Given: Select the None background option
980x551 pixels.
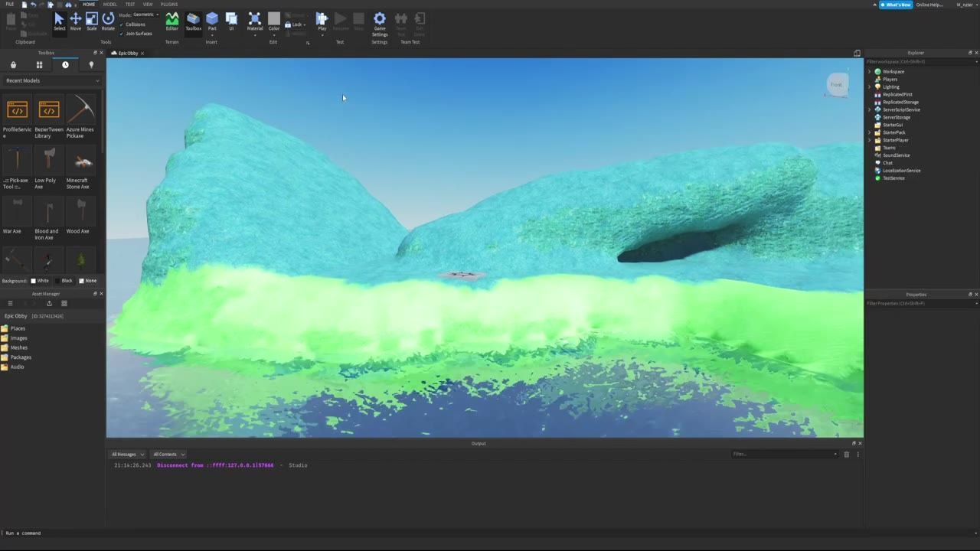Looking at the screenshot, I should pos(88,281).
